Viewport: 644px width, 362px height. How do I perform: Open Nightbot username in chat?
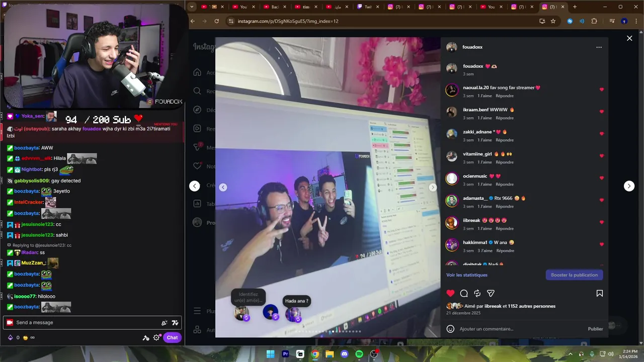(32, 169)
